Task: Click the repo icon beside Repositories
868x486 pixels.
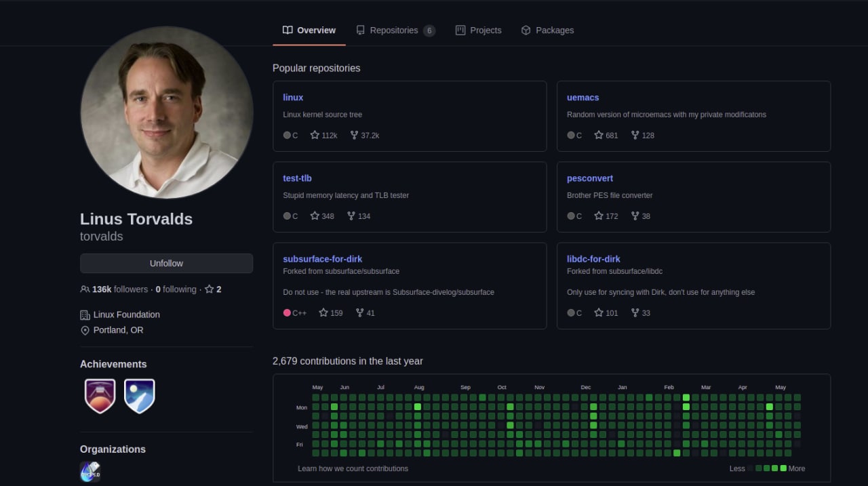Action: click(x=361, y=31)
